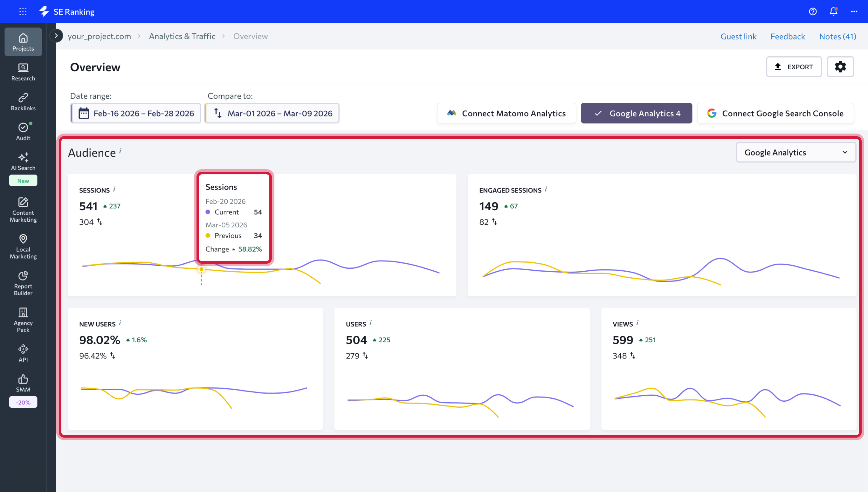This screenshot has width=868, height=492.
Task: Click the settings gear next to Export
Action: click(840, 66)
